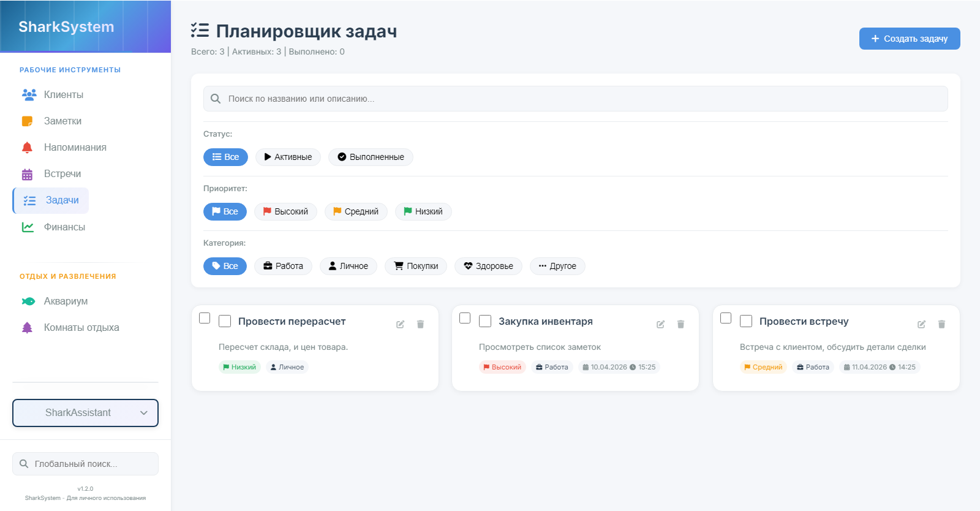
Task: Tick the card-corner checkbox on 'Закупка инвентаря'
Action: point(465,318)
